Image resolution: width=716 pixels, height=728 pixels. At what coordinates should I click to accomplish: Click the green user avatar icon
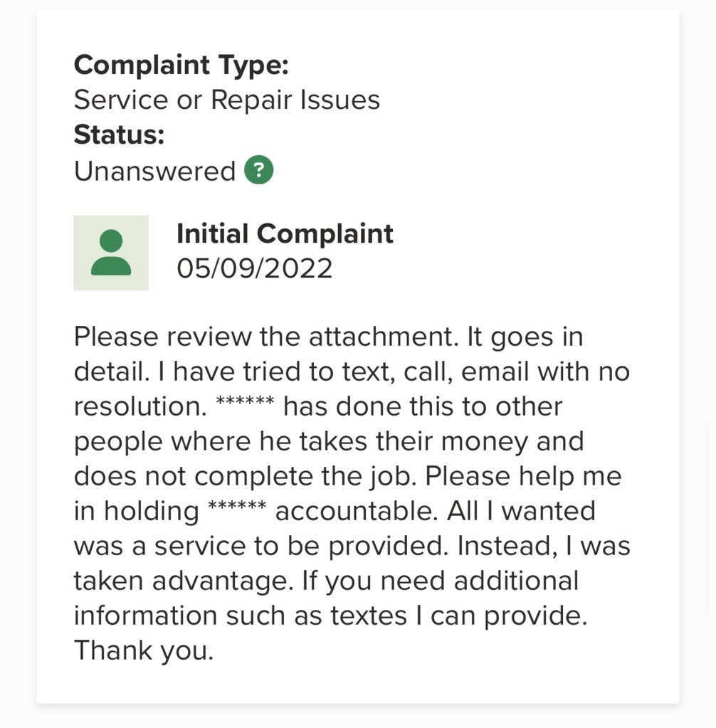coord(111,253)
